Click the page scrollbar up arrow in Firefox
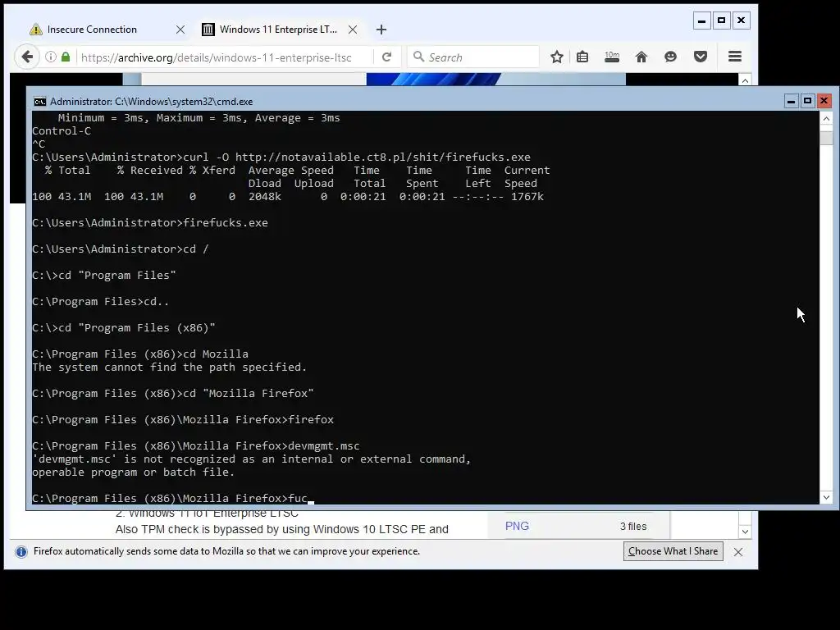The height and width of the screenshot is (630, 840). [745, 80]
